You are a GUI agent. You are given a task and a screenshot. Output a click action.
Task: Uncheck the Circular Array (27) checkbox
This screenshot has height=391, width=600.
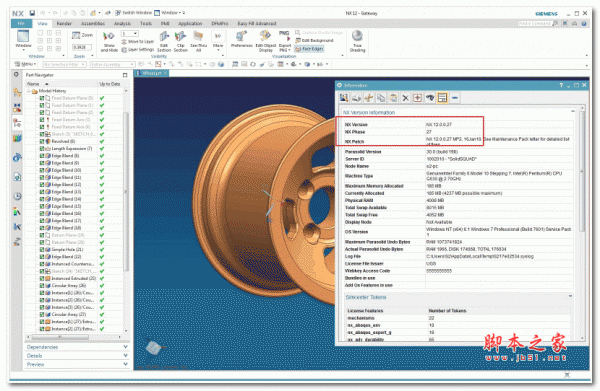coord(42,314)
